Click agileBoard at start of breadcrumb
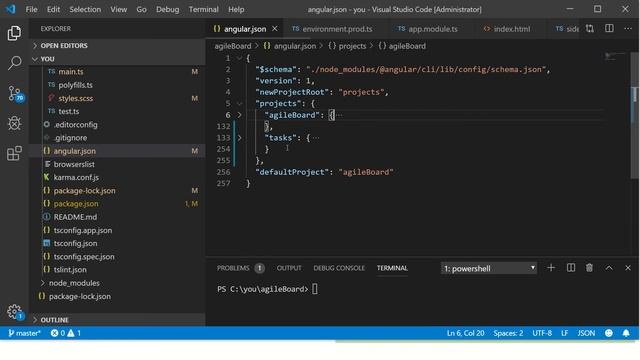640x360 pixels. pos(233,46)
